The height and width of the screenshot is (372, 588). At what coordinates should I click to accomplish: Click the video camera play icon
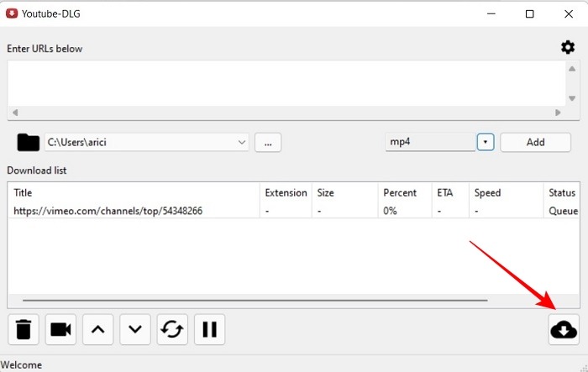click(60, 330)
